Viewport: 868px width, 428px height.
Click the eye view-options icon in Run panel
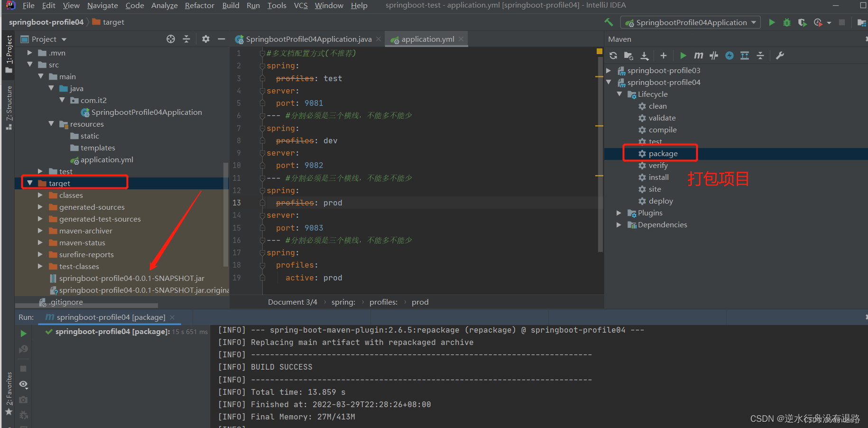tap(23, 384)
